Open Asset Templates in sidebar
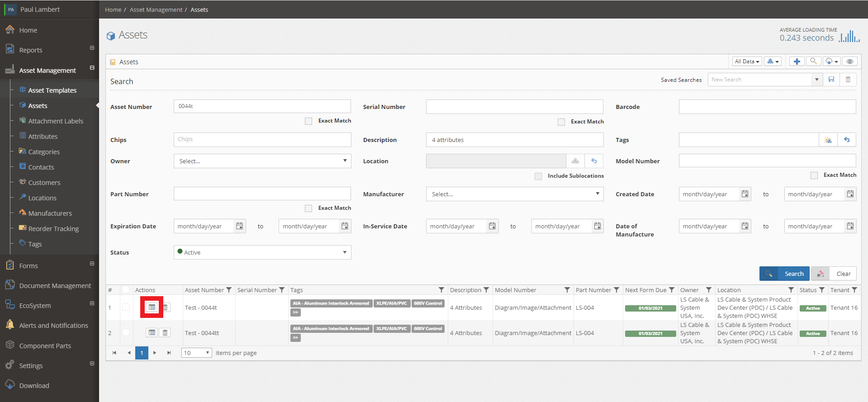 (52, 90)
